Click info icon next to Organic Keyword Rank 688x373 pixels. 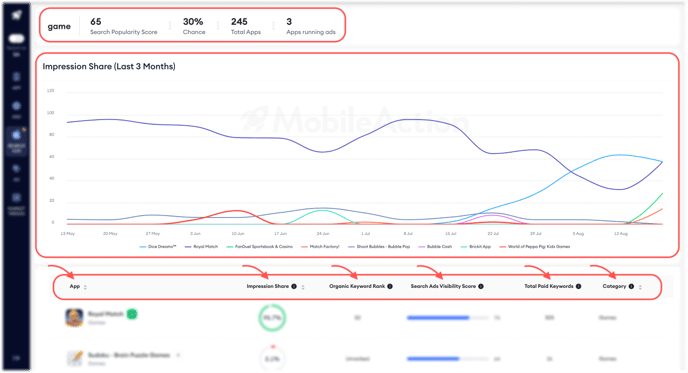(x=390, y=287)
